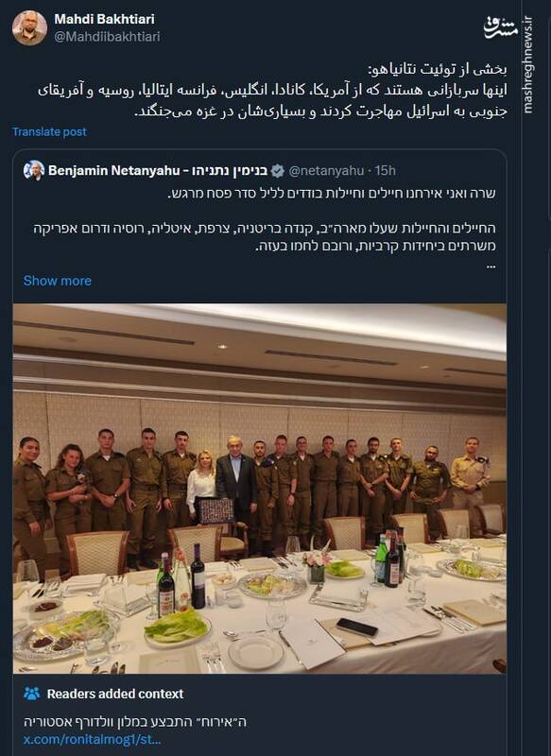Click the ellipsis ending the quoted tweet
This screenshot has height=756, width=551.
tap(491, 266)
